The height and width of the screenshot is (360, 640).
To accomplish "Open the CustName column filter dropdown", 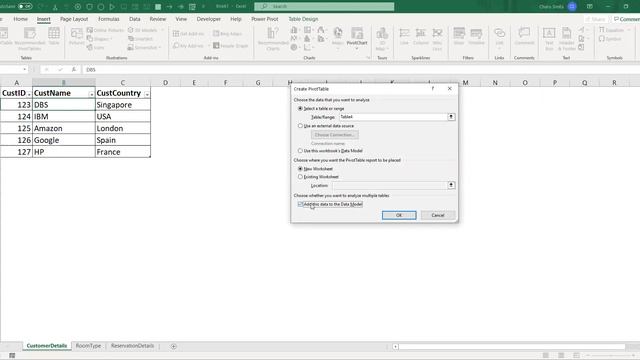I will (91, 94).
